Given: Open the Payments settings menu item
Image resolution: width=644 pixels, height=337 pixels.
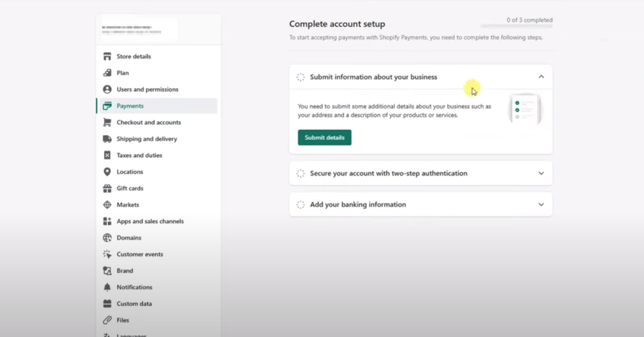Looking at the screenshot, I should [x=130, y=106].
